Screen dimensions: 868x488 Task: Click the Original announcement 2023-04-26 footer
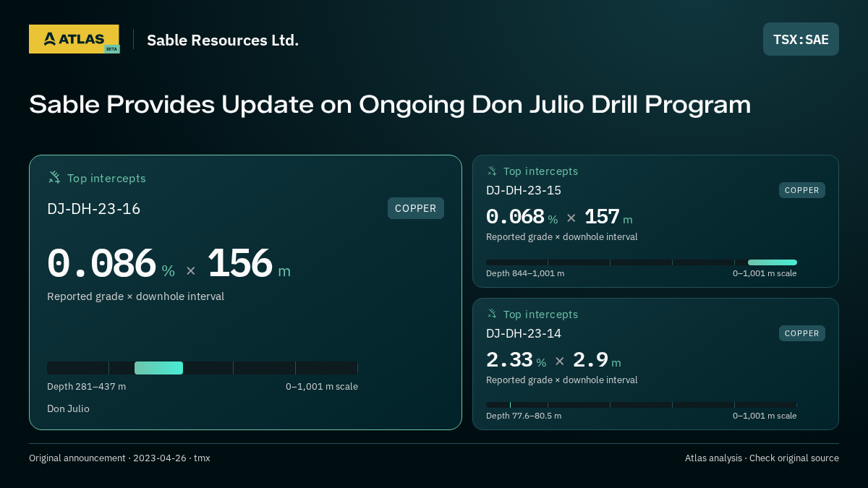pos(119,458)
